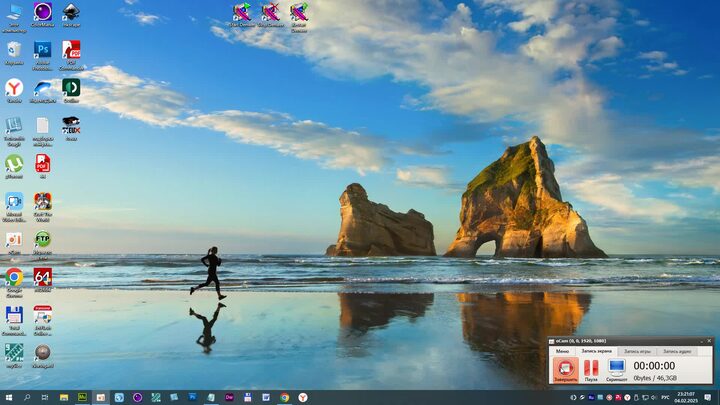Open the notification center

tap(708, 398)
